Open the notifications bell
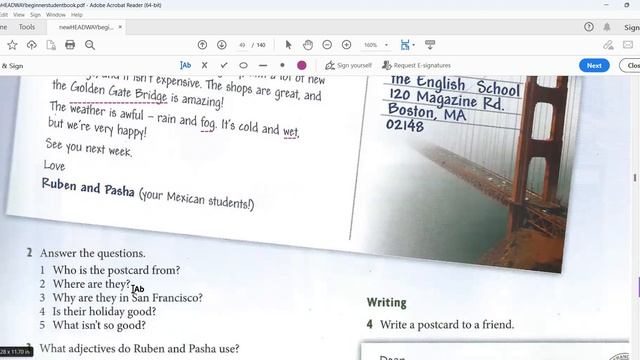 coord(607,27)
